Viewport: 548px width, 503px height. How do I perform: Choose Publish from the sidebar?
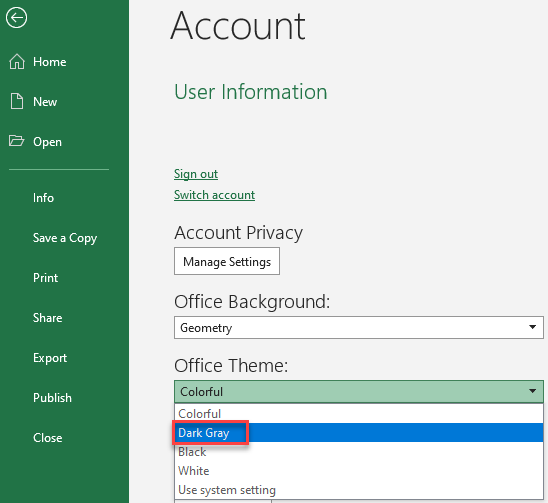tap(52, 398)
